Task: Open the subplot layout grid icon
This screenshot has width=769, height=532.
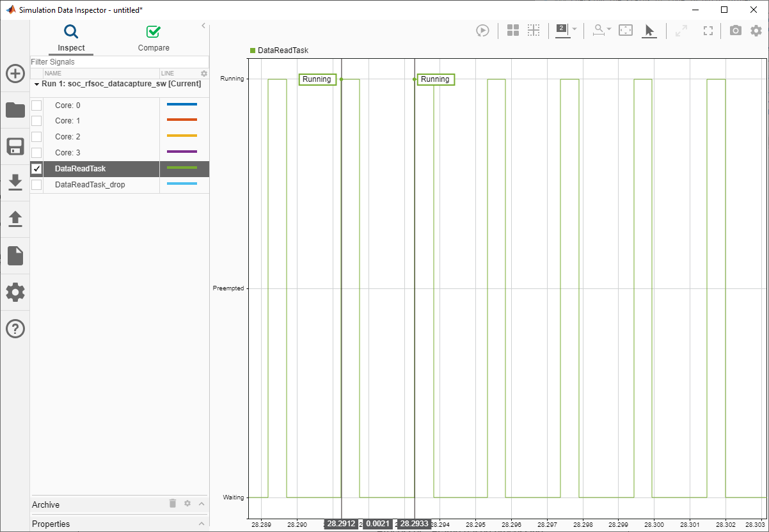Action: coord(512,30)
